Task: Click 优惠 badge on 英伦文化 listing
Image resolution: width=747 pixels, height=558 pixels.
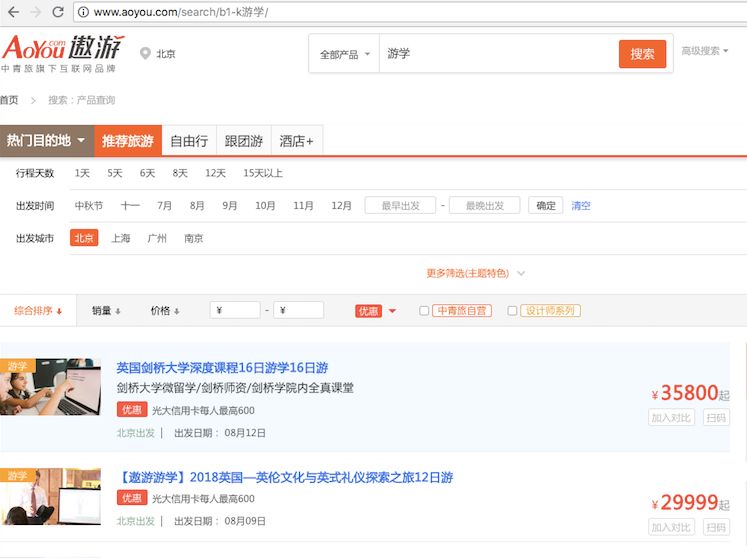Action: [132, 498]
